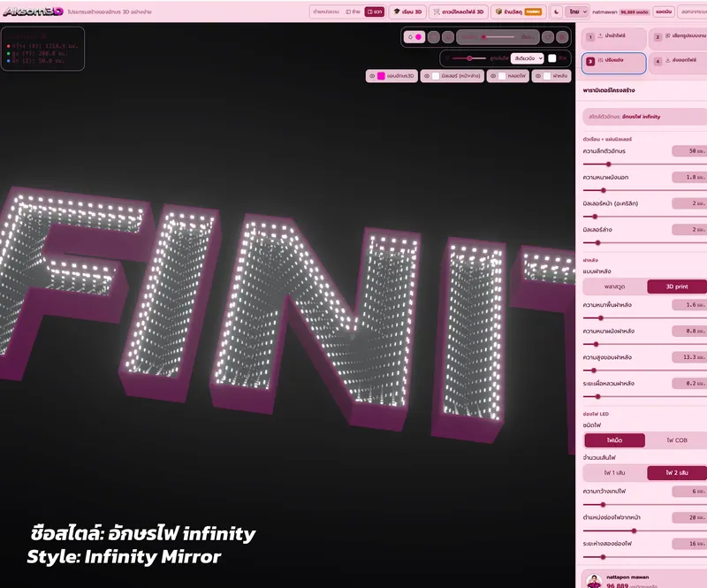Adjust the ความหนาผนังนอก slider

pos(645,190)
